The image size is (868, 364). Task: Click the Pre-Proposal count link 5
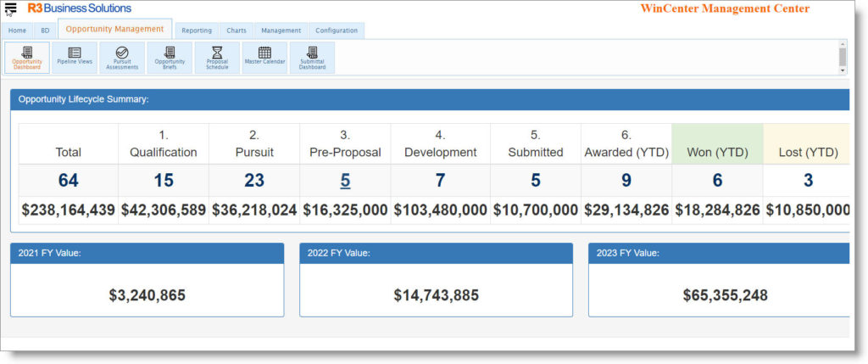tap(345, 181)
